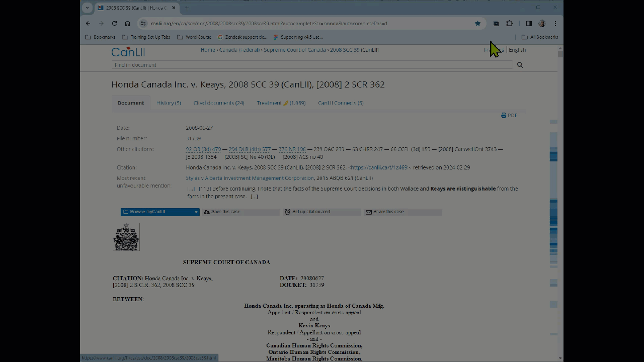Go to Home breadcrumb
The image size is (644, 362).
[x=207, y=50]
